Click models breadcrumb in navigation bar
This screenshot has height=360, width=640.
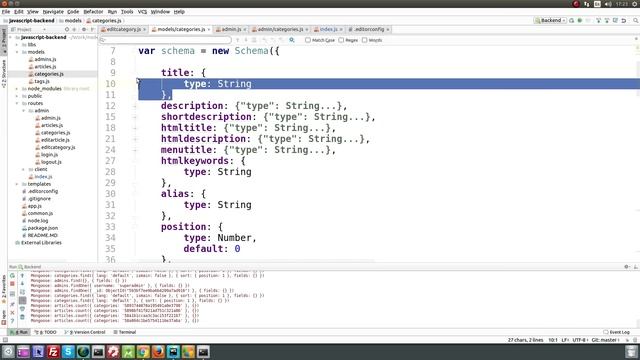click(70, 21)
